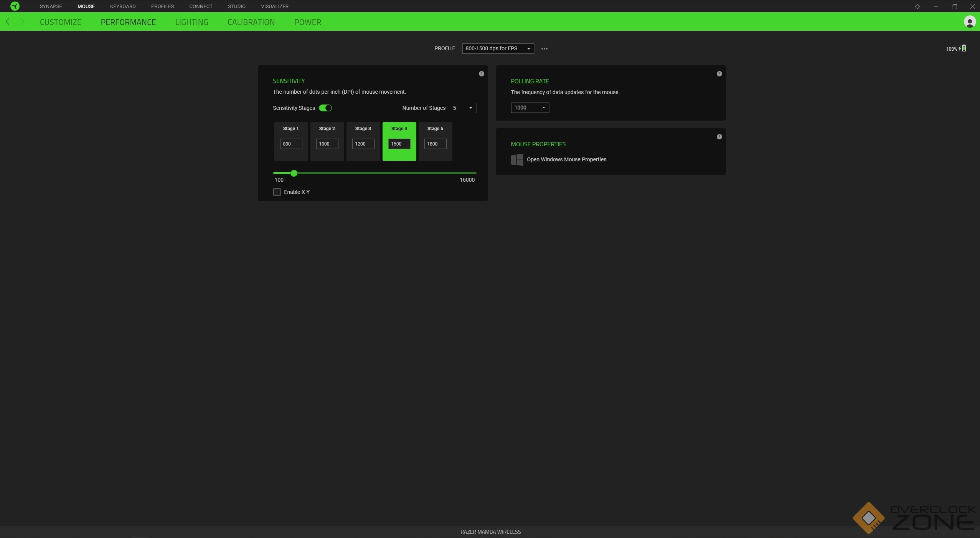The height and width of the screenshot is (538, 980).
Task: Click the Sensitivity help question mark
Action: pyautogui.click(x=481, y=74)
